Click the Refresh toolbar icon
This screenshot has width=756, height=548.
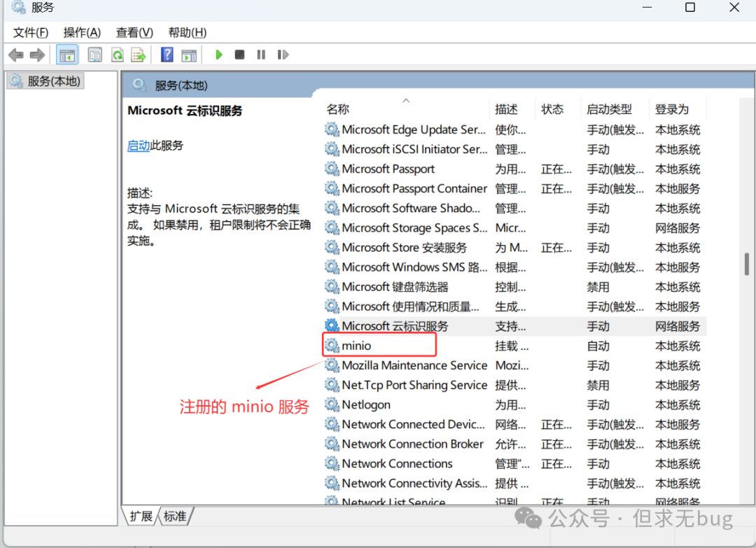(x=118, y=55)
